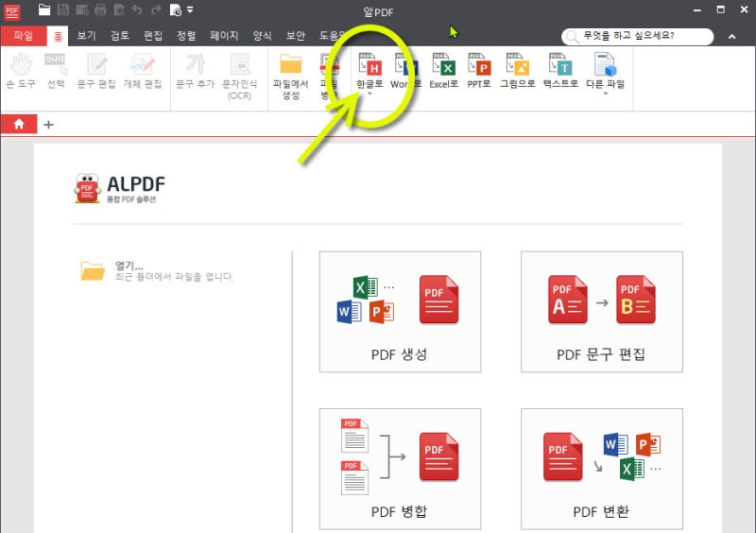Viewport: 756px width, 533px height.
Task: Click the Print icon in quick toolbar
Action: tap(100, 9)
